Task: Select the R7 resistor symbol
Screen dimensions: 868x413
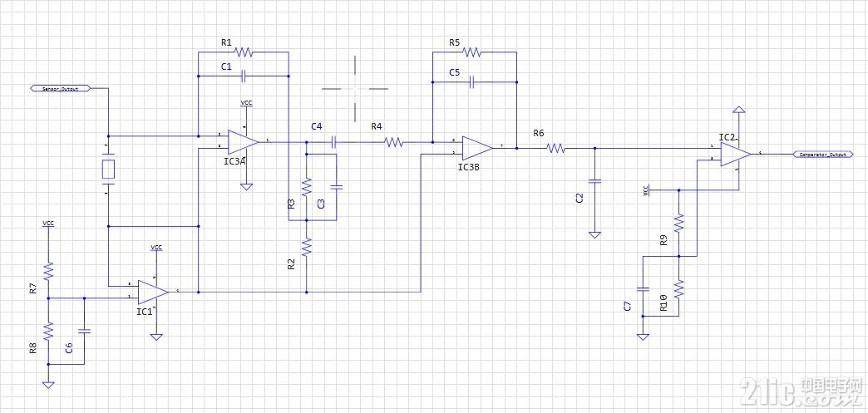Action: point(48,271)
